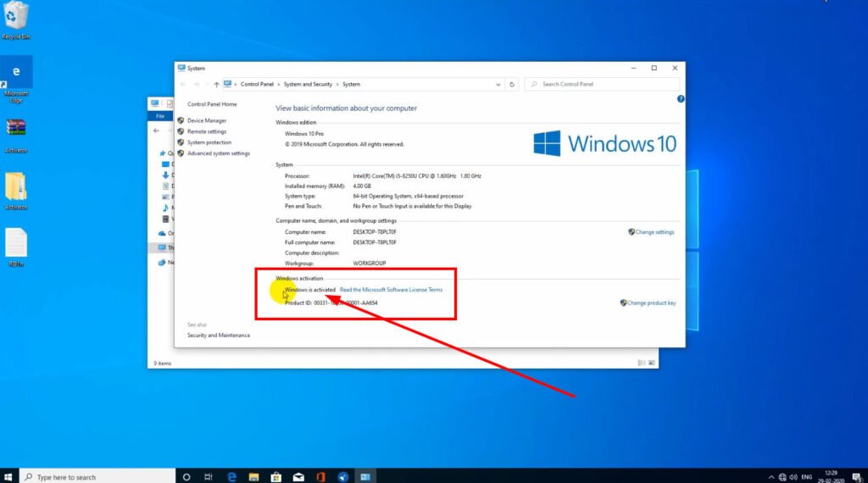Click the Control Panel breadcrumb

(257, 84)
